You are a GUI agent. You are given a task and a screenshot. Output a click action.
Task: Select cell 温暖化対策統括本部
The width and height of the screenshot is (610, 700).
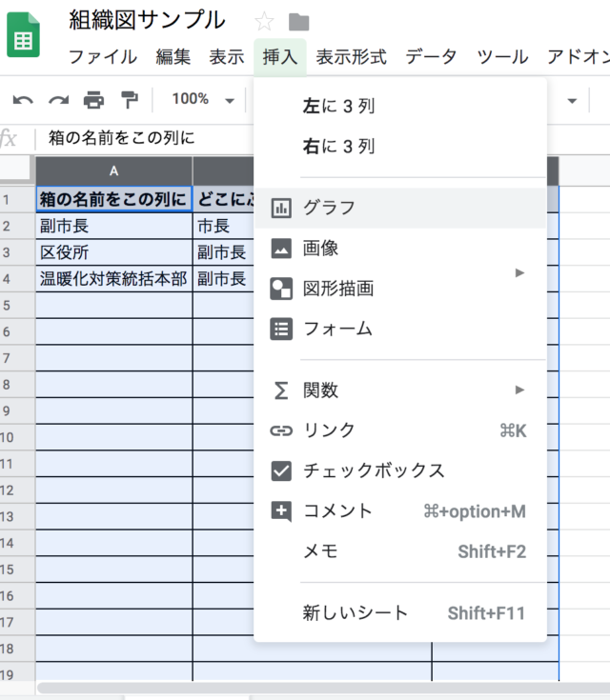tap(114, 278)
